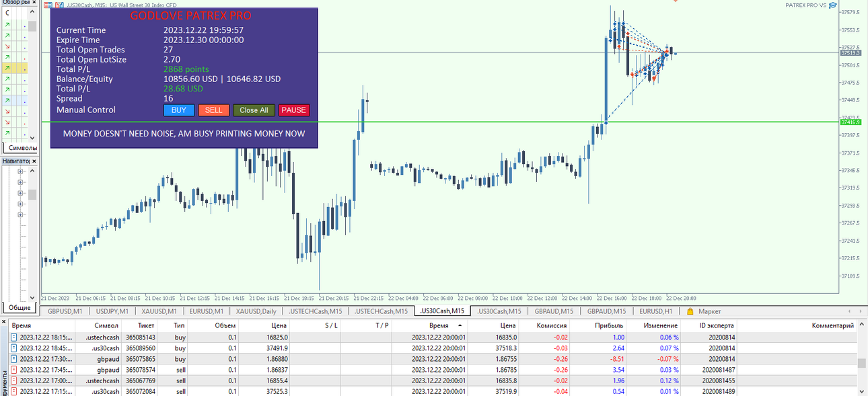
Task: Expand the topmost plus node in Navigator tree
Action: (x=20, y=171)
